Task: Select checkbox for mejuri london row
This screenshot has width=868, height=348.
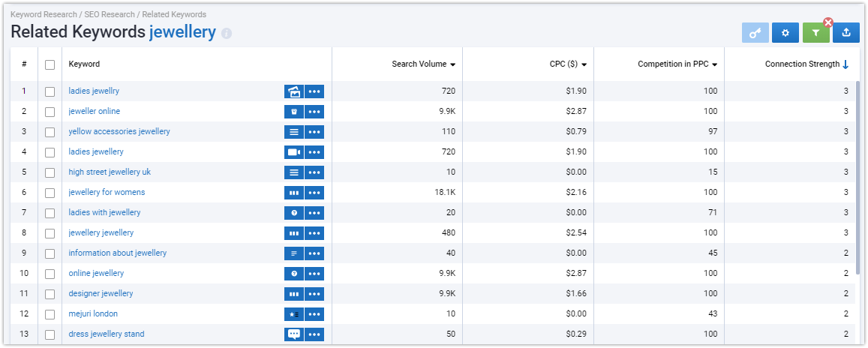Action: (50, 314)
